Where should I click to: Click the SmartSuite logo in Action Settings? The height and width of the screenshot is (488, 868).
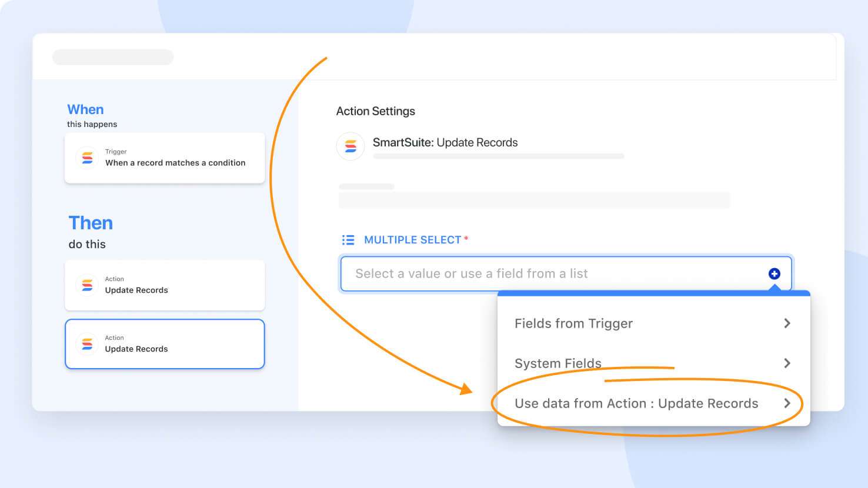(350, 146)
